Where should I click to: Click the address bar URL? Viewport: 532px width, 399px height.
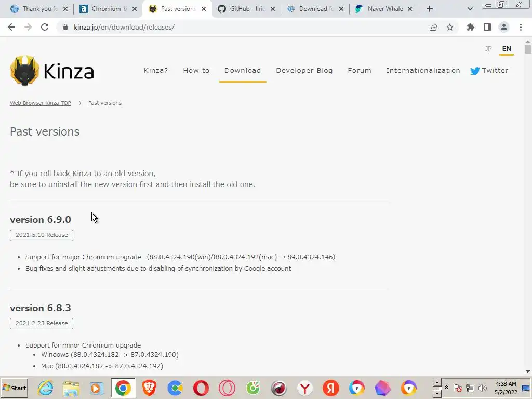coord(124,27)
